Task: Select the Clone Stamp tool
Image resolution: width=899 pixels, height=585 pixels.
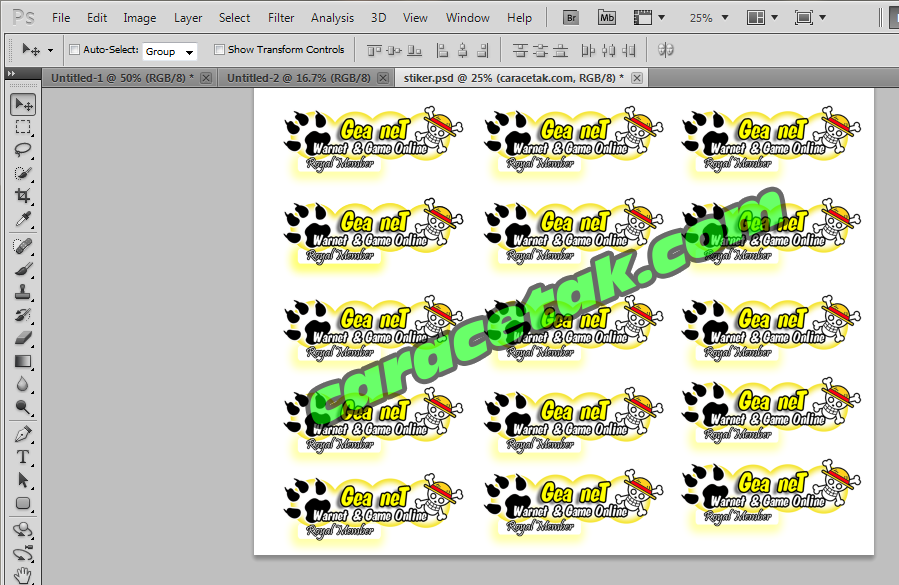Action: coord(23,292)
